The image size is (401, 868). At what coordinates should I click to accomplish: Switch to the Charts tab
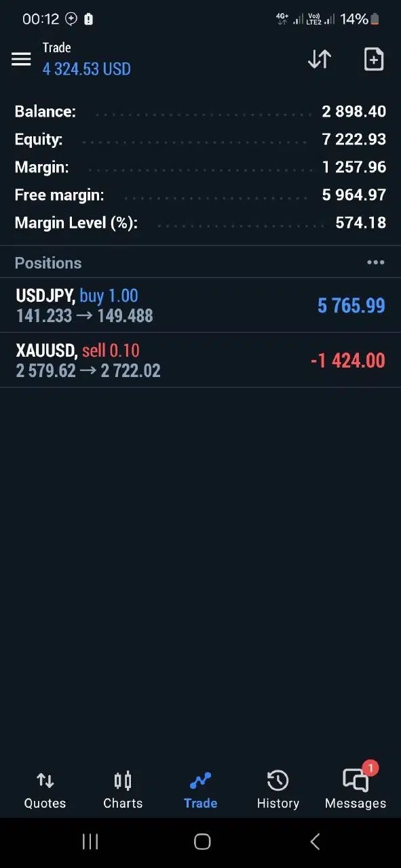(x=123, y=791)
